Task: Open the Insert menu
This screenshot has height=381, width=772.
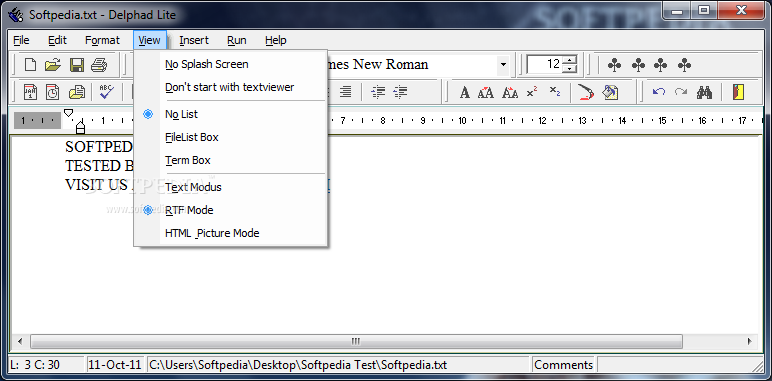Action: point(194,40)
